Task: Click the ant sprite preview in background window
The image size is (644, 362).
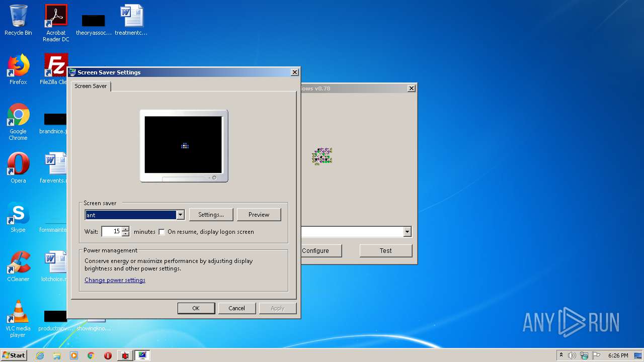Action: tap(322, 156)
